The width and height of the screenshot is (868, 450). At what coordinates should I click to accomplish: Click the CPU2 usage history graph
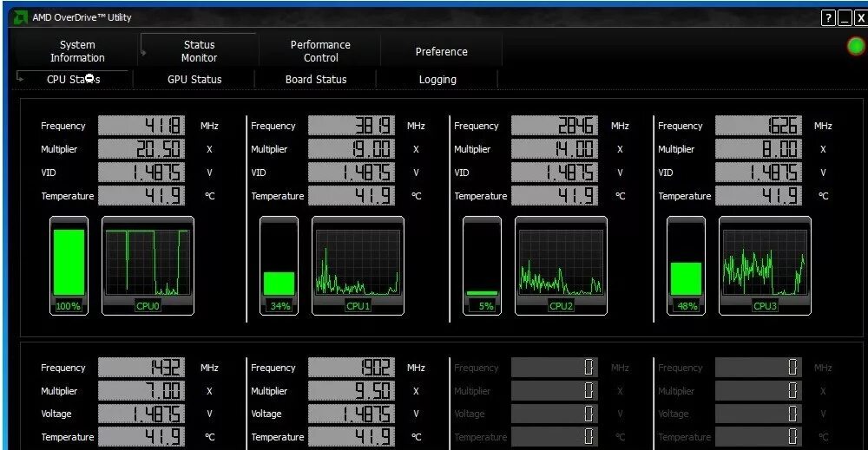(561, 263)
